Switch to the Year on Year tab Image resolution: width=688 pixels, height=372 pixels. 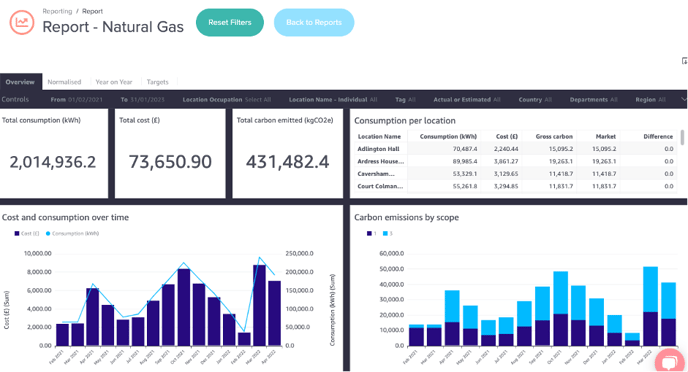click(114, 82)
